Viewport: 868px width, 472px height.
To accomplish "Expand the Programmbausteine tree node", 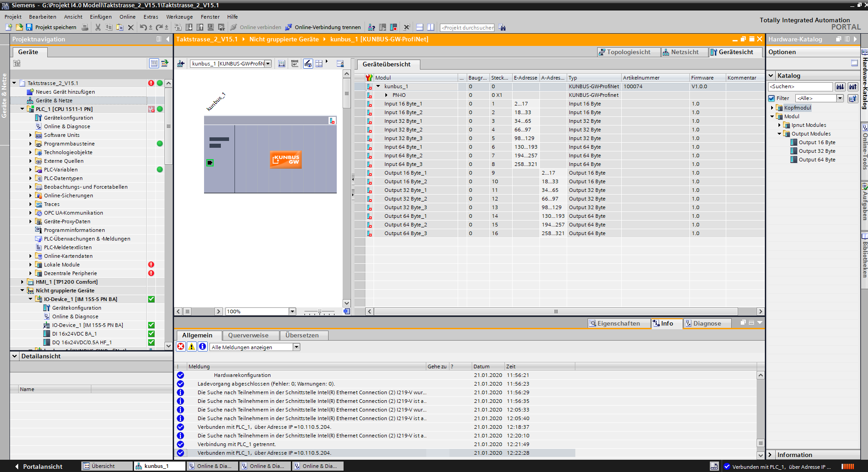I will tap(30, 144).
